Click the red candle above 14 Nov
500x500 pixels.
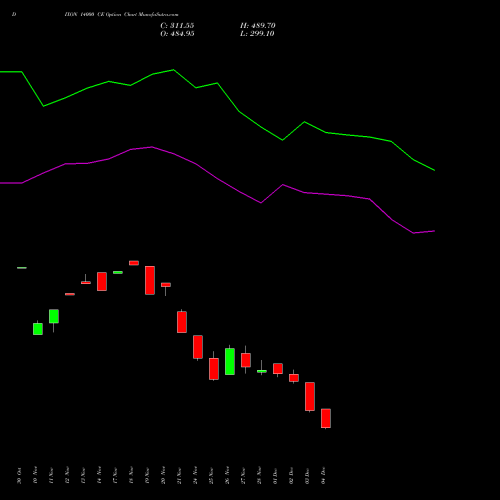pyautogui.click(x=102, y=281)
